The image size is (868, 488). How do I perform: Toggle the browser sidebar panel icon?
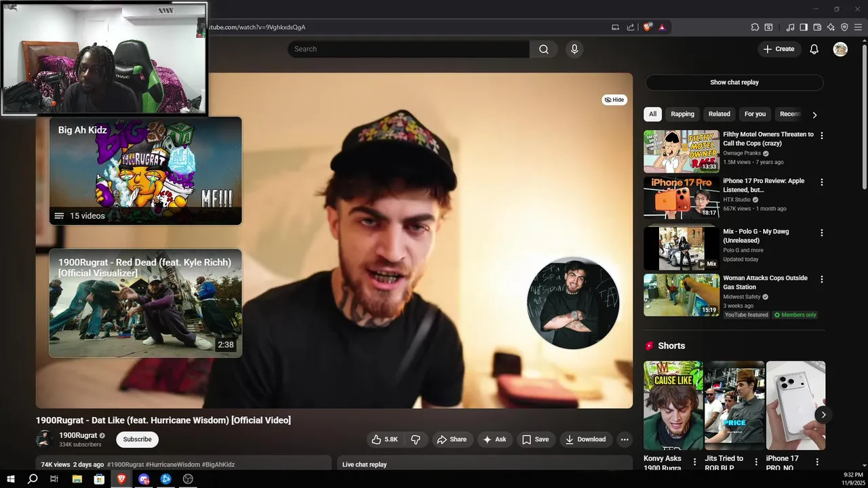click(x=804, y=27)
